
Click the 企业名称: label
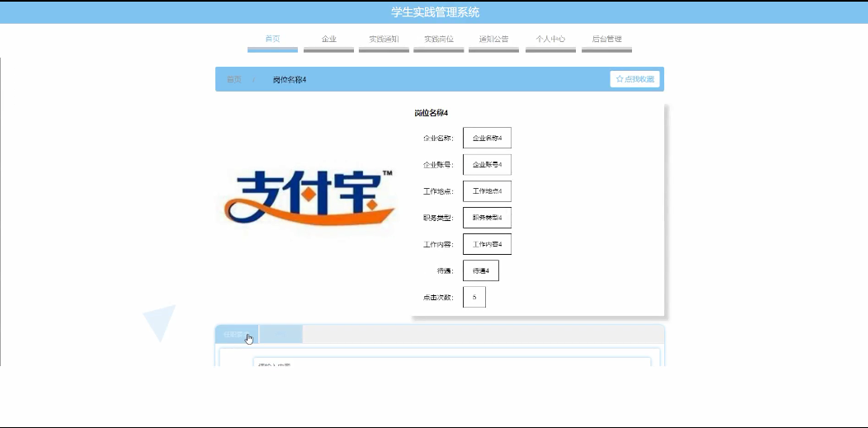point(438,139)
